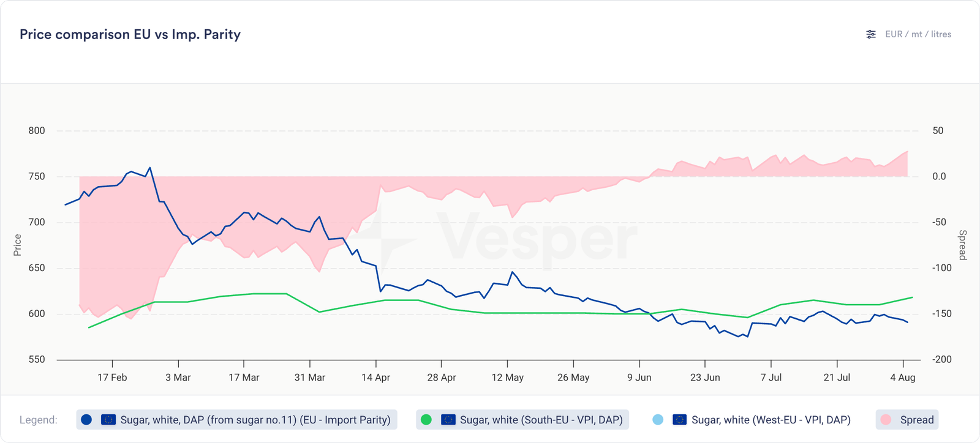Click the dark blue Import Parity legend dot
980x443 pixels.
86,420
